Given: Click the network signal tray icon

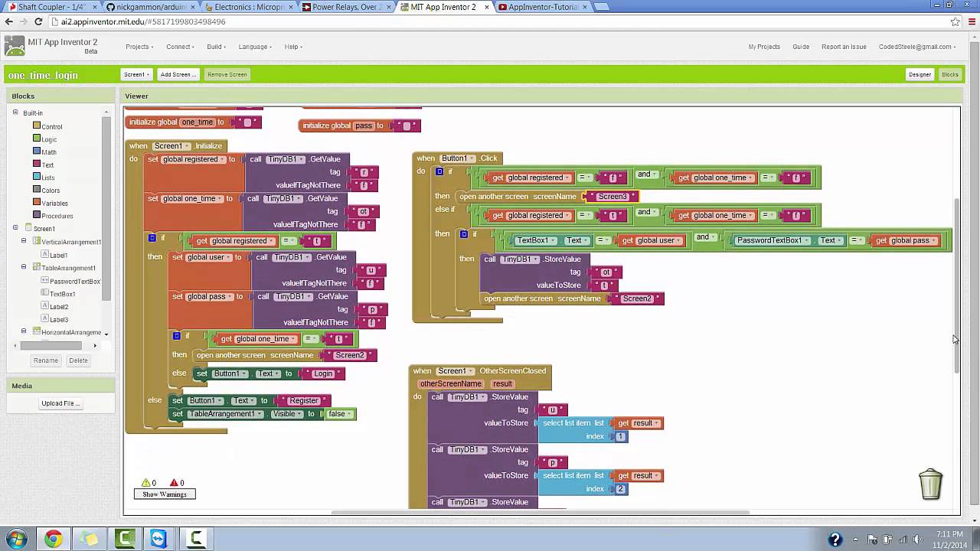Looking at the screenshot, I should click(x=903, y=540).
